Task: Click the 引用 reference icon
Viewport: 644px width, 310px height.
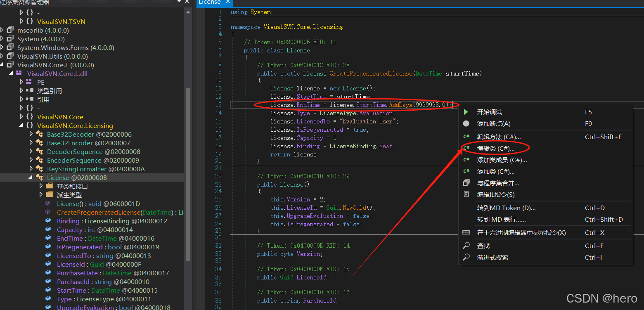Action: coord(29,99)
